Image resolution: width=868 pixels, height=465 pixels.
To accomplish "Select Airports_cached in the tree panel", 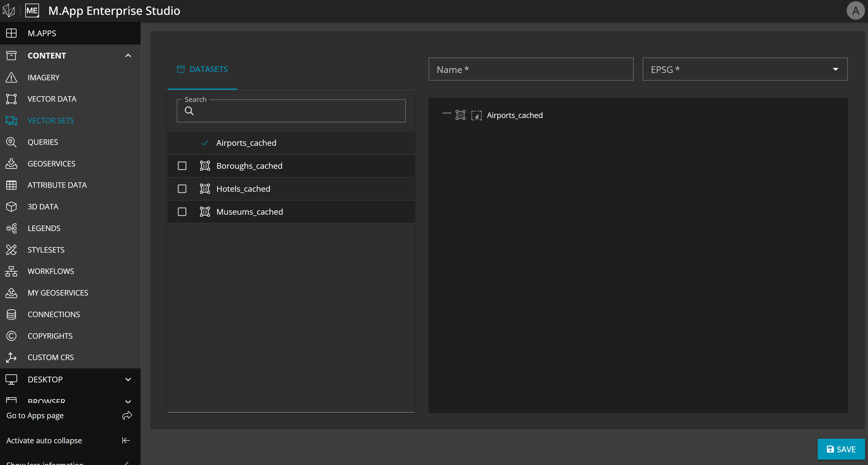I will click(515, 115).
